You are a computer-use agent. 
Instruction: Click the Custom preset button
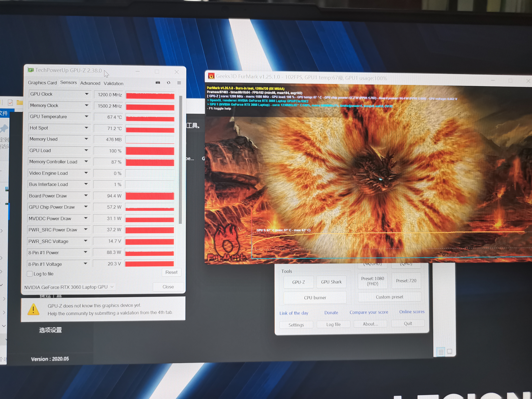pos(389,297)
